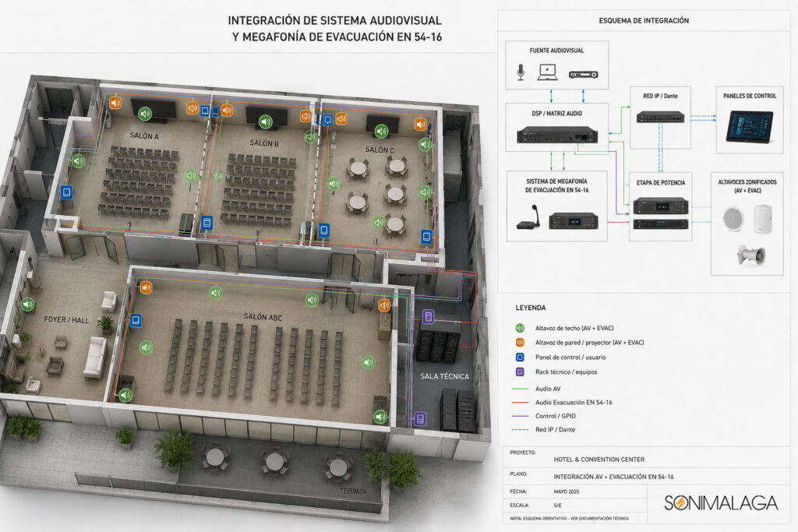The height and width of the screenshot is (532, 798).
Task: Click 'INTEGRACIÓN AV + EVACUACIÓN EN 54-16' in plano row
Action: (x=613, y=477)
